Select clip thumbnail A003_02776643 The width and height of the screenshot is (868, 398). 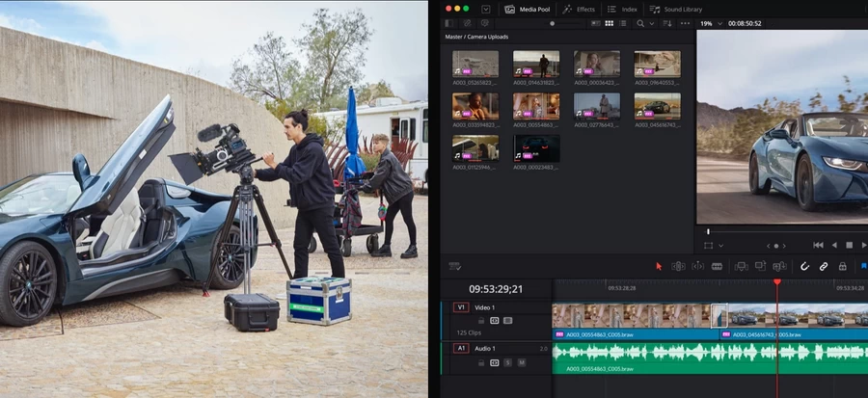pos(597,106)
